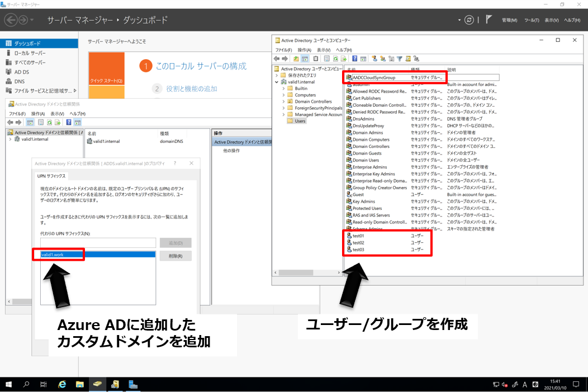Select the Users folder in AD tree

300,121
